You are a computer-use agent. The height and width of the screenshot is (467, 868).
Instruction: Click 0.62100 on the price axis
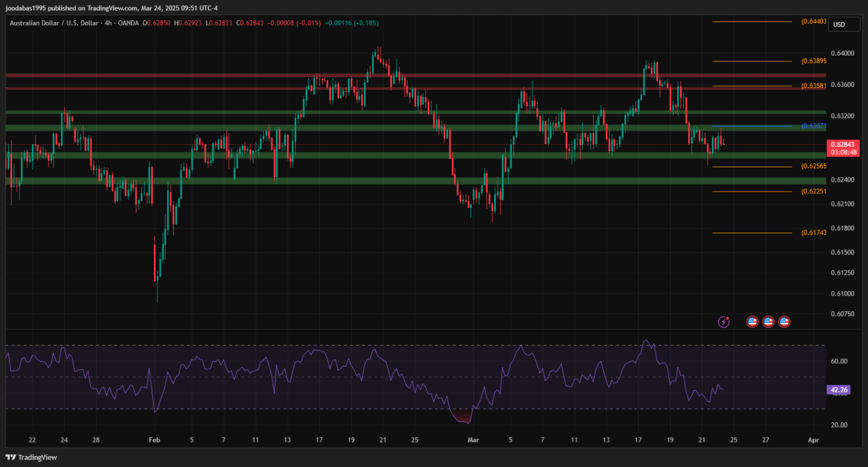[x=842, y=204]
